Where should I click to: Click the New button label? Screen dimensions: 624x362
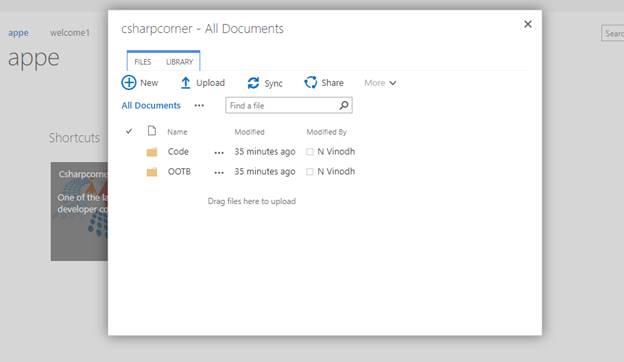149,83
